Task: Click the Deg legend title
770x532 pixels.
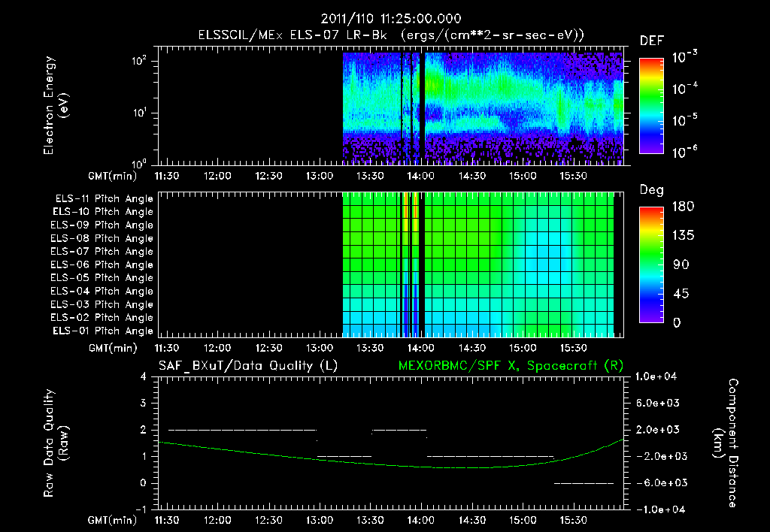Action: point(652,190)
